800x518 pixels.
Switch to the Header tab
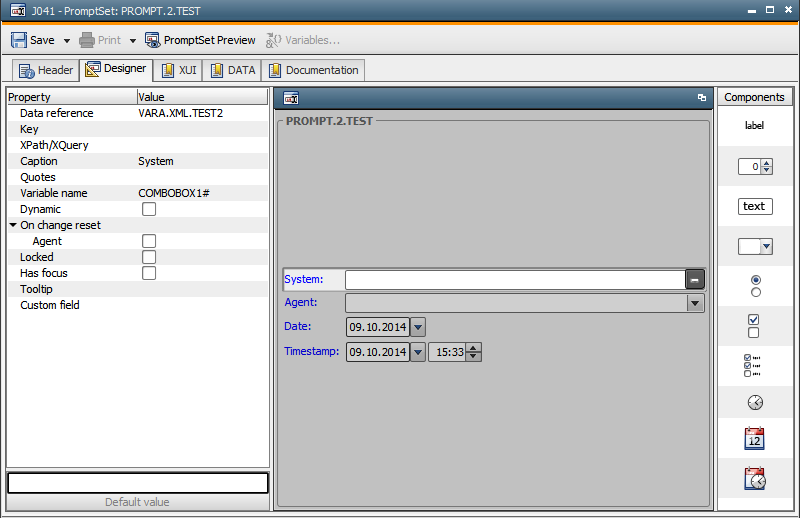pyautogui.click(x=46, y=70)
